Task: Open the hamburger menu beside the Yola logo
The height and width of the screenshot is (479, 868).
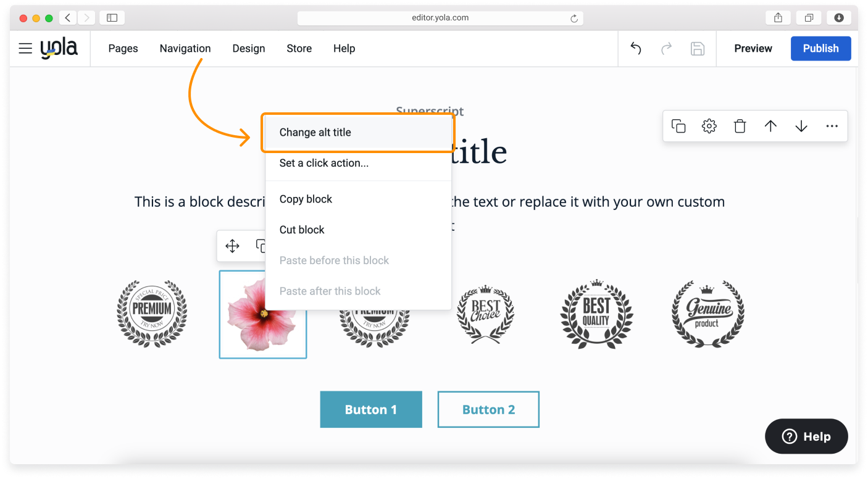Action: pyautogui.click(x=25, y=49)
